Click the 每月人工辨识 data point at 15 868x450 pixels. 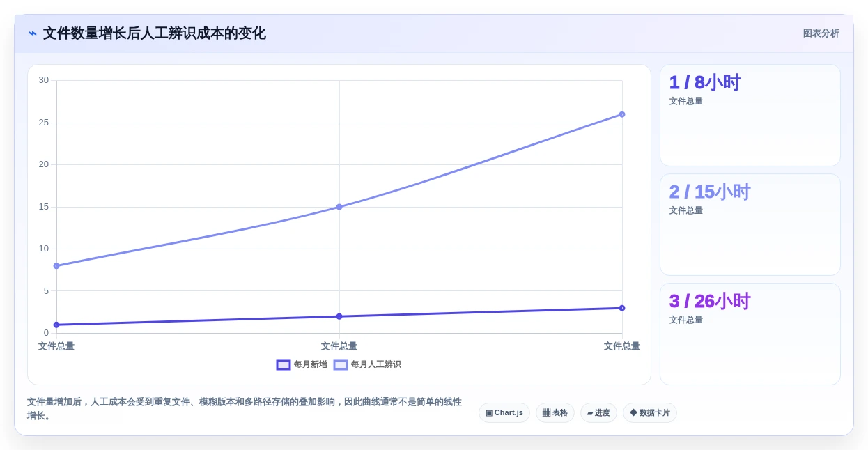(x=339, y=207)
